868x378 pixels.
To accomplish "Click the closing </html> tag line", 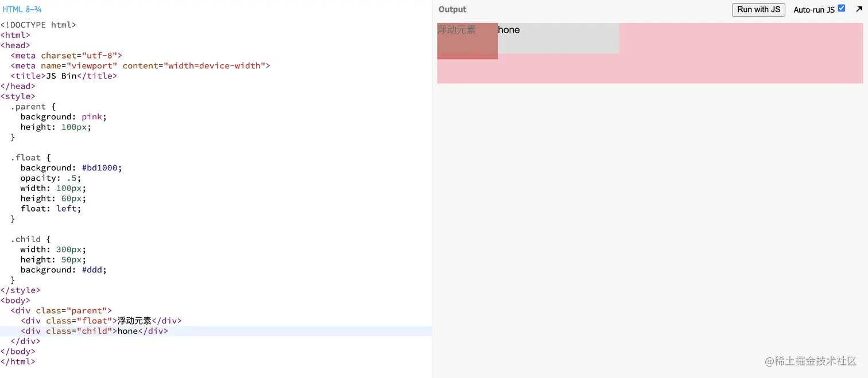I will 18,362.
